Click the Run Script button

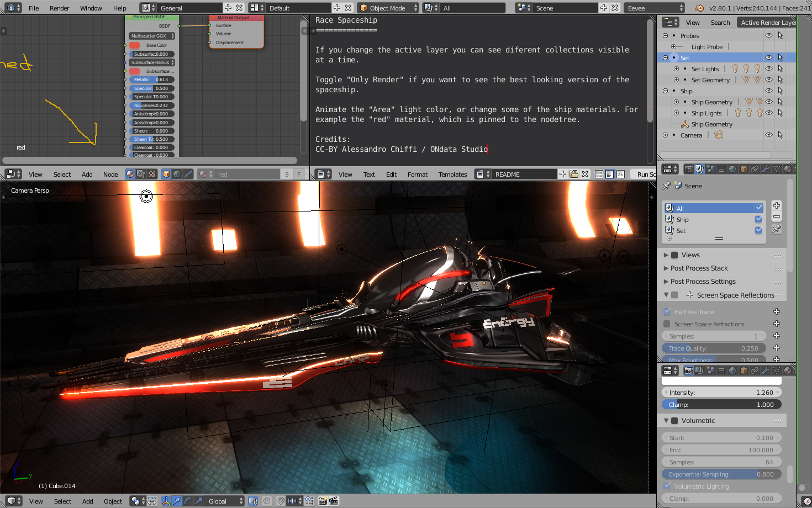coord(645,174)
